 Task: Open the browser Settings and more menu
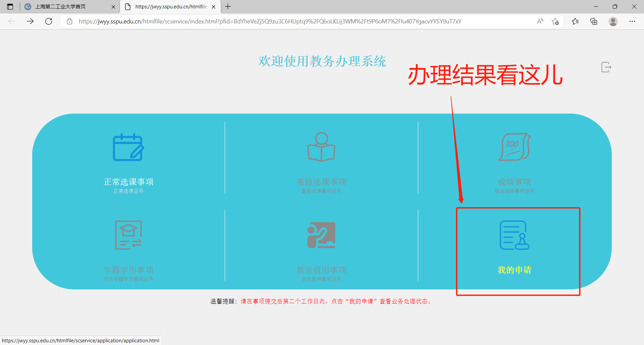632,21
